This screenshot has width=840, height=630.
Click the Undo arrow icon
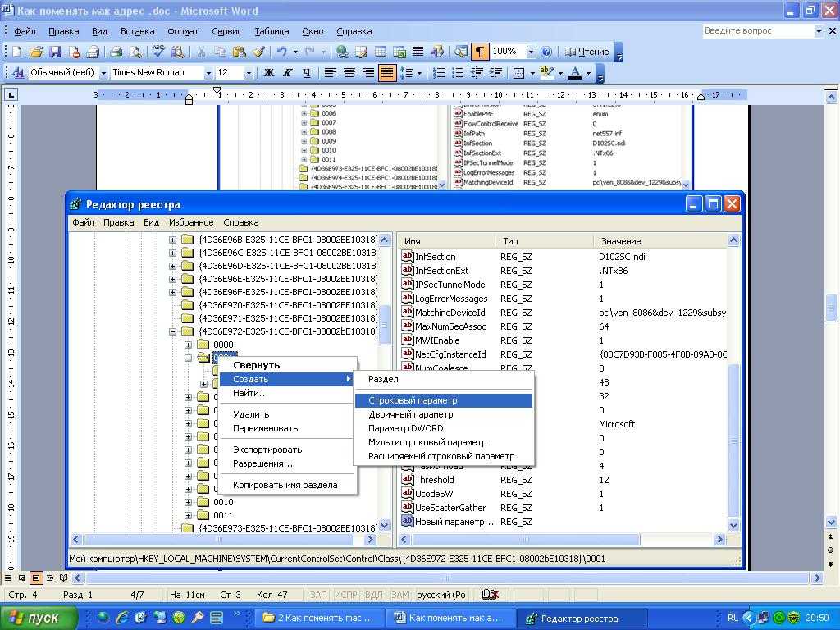pyautogui.click(x=282, y=52)
